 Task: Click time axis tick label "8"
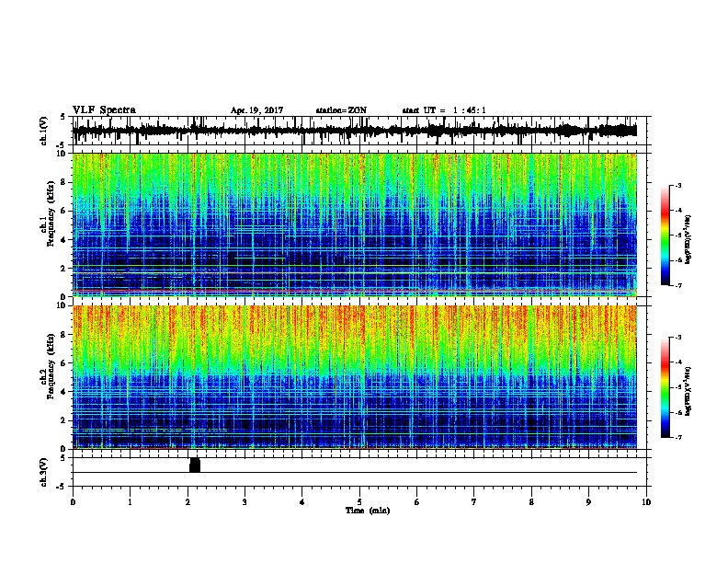coord(531,502)
